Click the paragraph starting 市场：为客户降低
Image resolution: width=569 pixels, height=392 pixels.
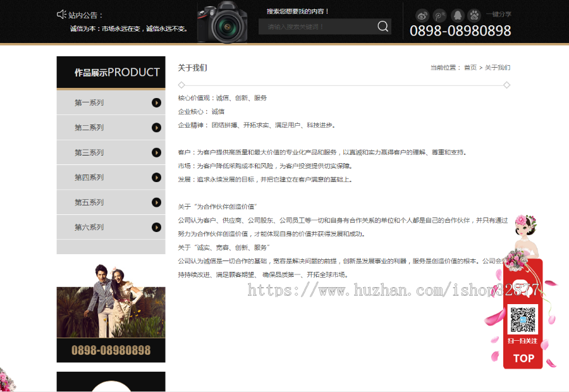[x=266, y=166]
